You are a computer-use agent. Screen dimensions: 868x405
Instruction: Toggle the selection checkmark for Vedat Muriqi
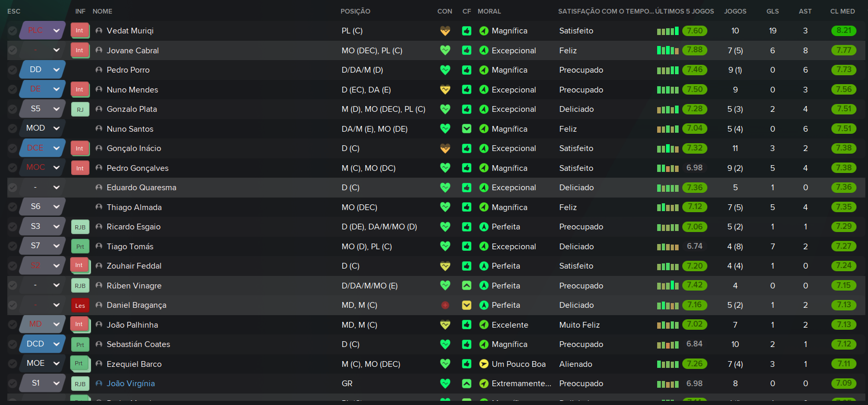[13, 31]
